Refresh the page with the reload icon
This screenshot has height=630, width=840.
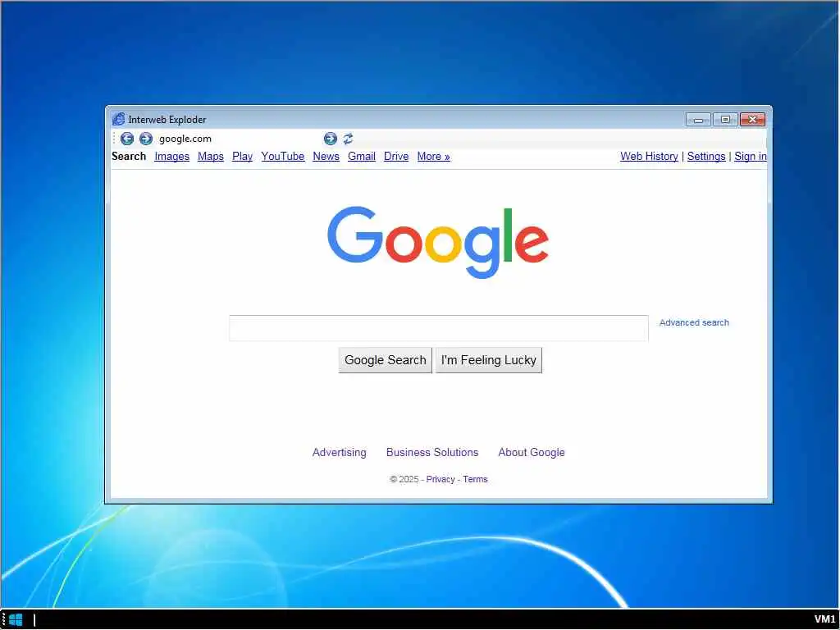(348, 139)
